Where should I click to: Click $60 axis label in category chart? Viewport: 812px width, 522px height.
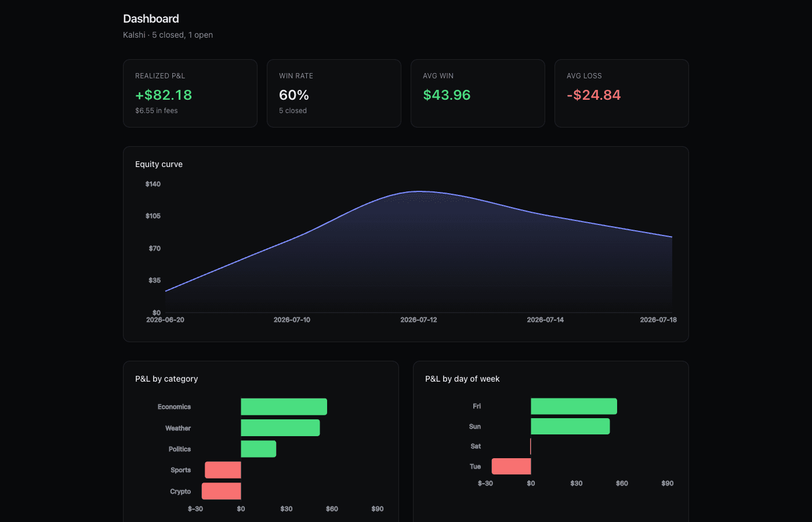pos(332,509)
